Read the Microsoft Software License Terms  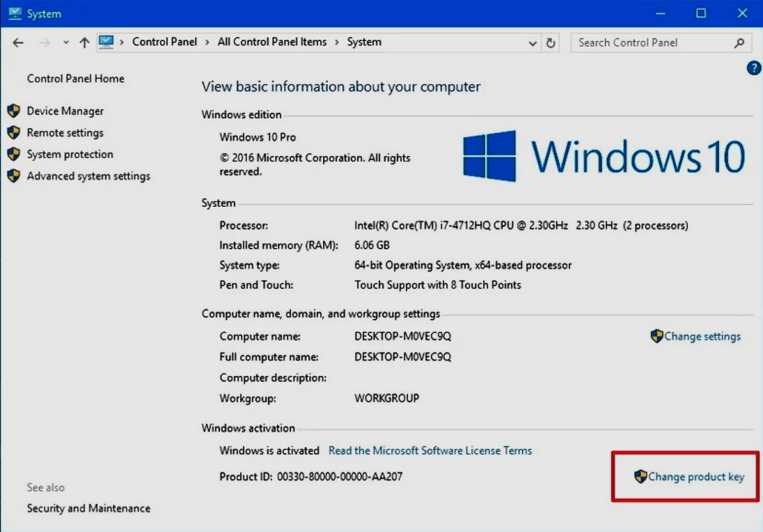tap(430, 451)
